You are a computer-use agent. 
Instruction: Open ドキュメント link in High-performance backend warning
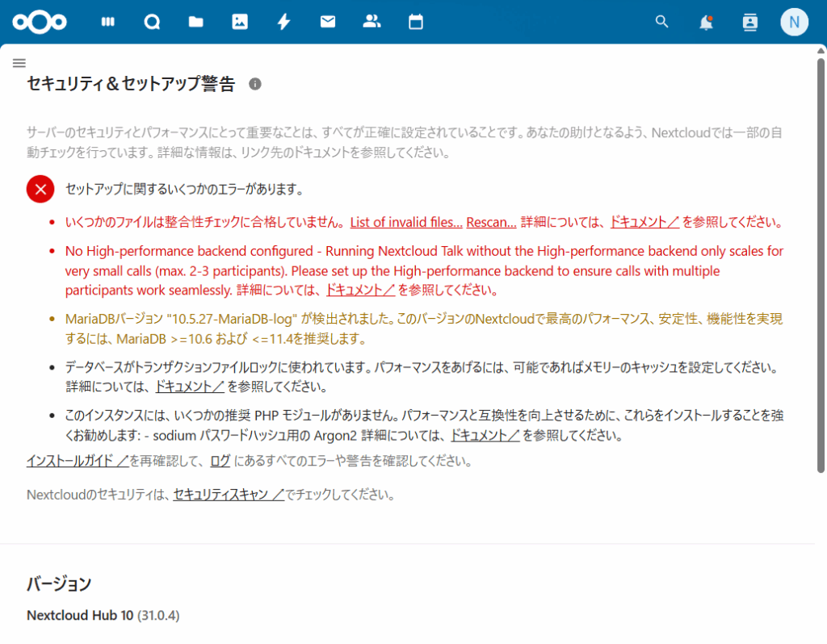click(x=360, y=291)
